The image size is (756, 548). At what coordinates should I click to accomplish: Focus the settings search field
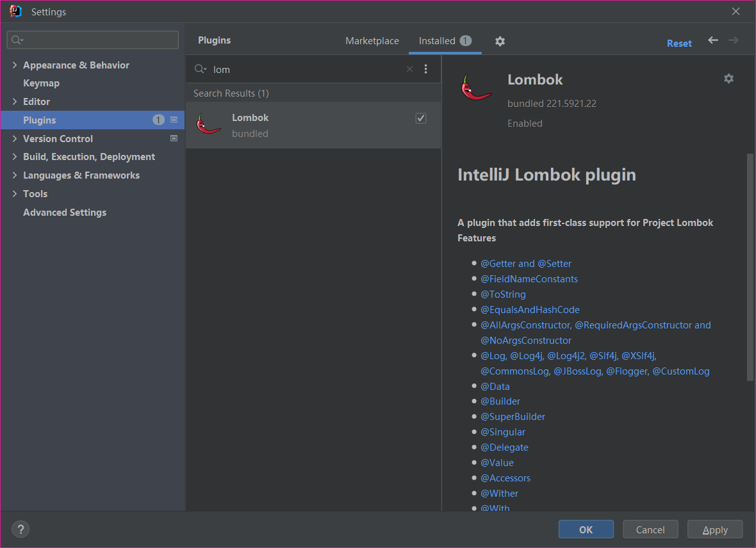[x=92, y=40]
